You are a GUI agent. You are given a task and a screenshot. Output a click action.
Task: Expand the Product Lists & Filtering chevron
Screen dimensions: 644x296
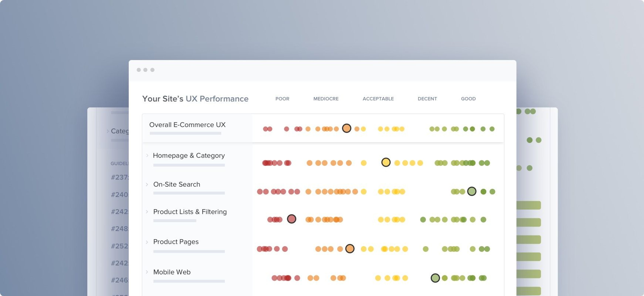[147, 212]
